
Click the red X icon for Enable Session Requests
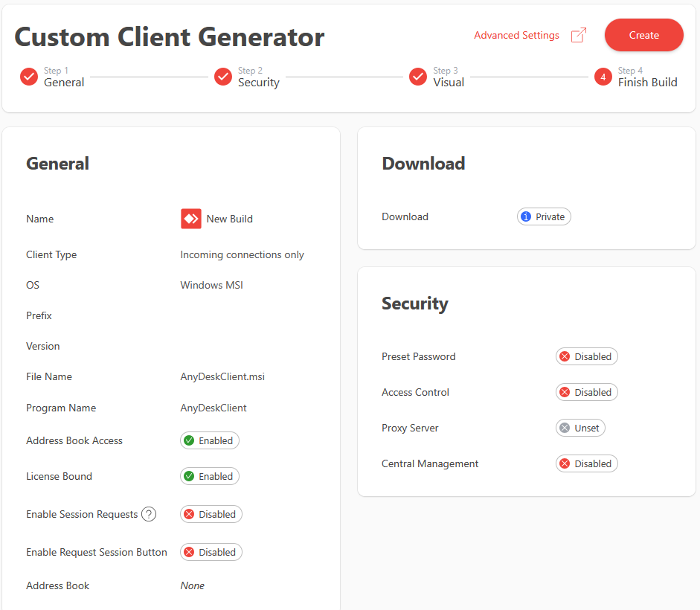pos(189,515)
